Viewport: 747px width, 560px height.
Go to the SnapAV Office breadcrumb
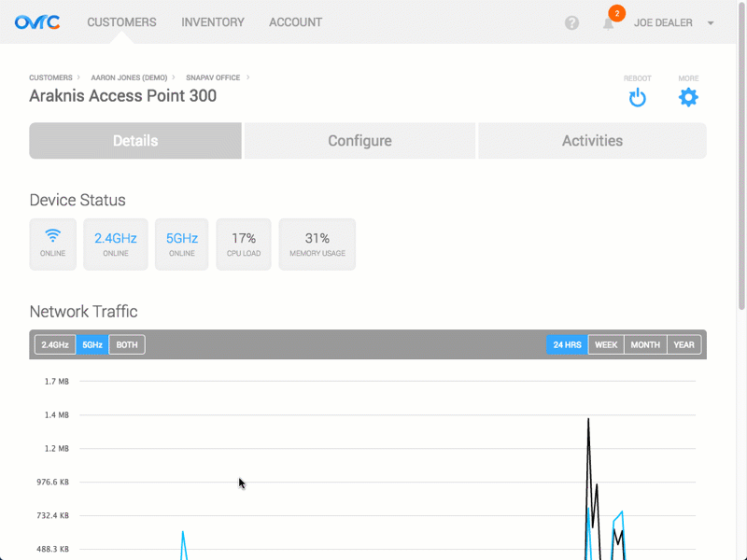(213, 77)
